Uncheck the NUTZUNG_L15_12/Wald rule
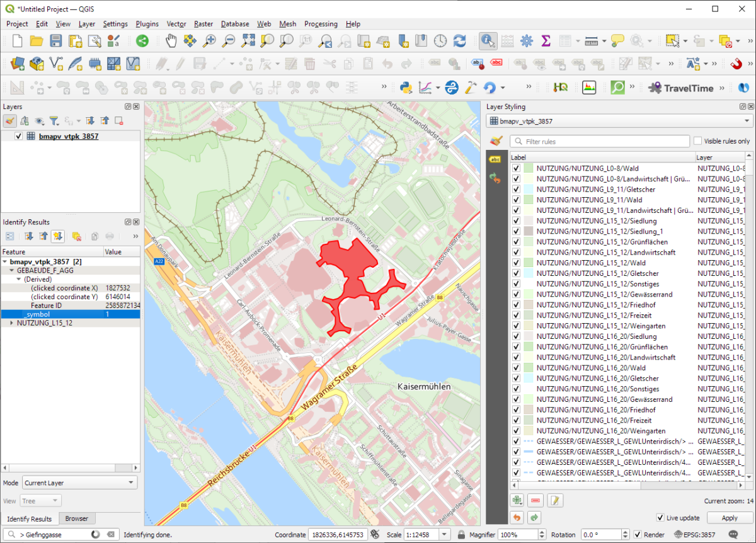Image resolution: width=756 pixels, height=543 pixels. [516, 263]
